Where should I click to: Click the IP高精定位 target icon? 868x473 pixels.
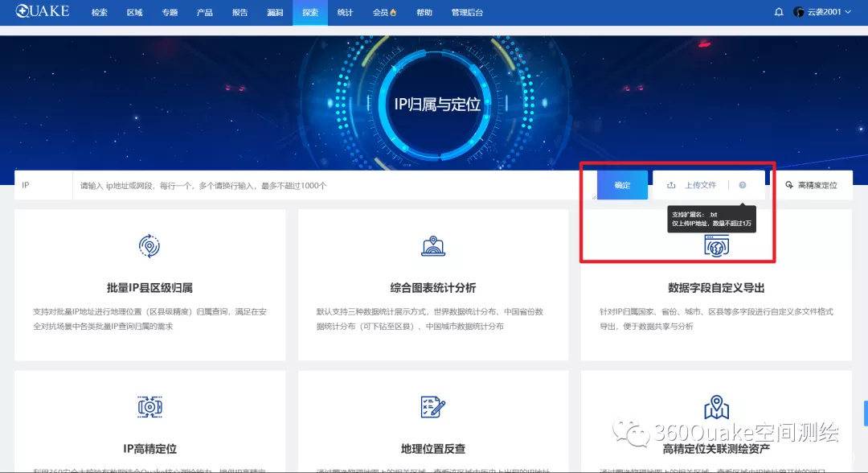click(x=150, y=407)
